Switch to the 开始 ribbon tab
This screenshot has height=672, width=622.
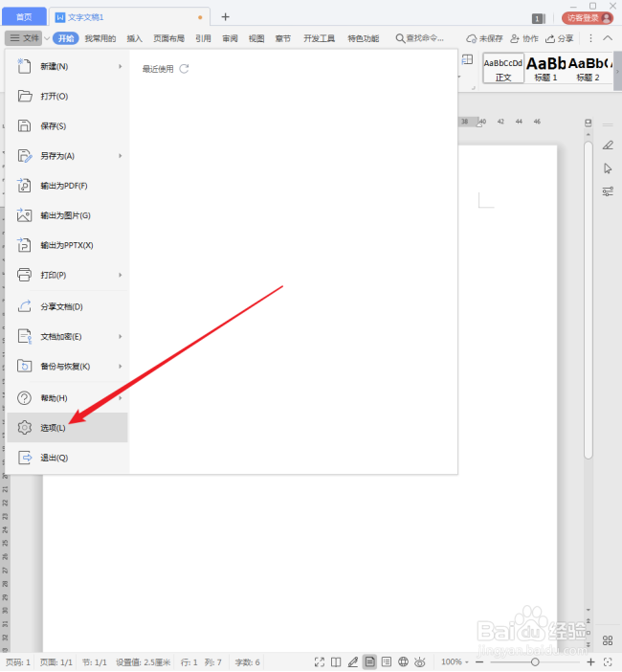[x=66, y=38]
